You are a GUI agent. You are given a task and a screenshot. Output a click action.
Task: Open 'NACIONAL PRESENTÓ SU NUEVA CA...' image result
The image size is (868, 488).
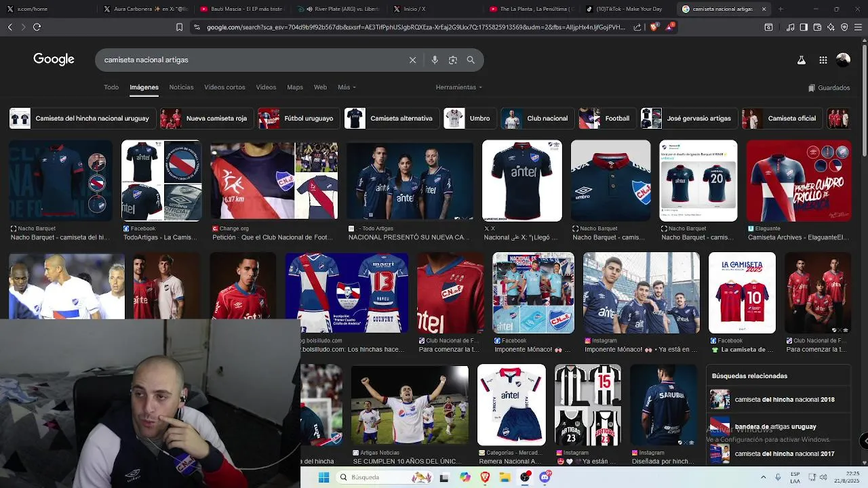click(x=410, y=181)
